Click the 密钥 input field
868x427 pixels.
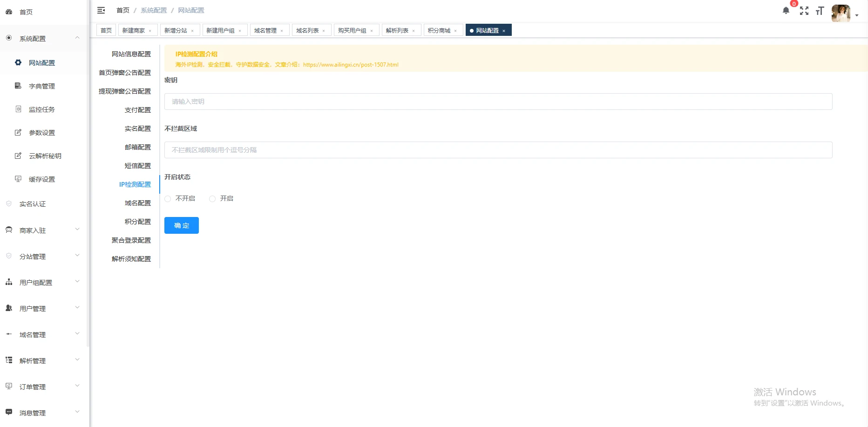point(498,102)
